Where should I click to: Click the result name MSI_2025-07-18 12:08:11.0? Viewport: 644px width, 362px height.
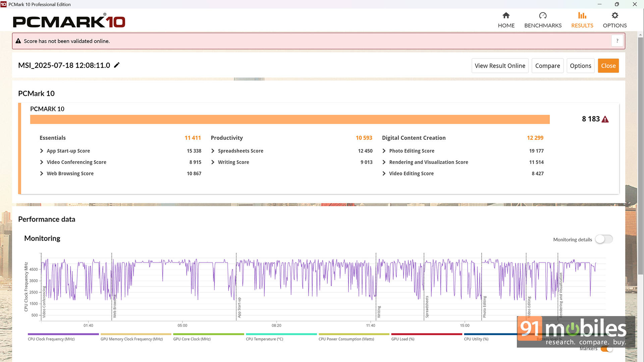click(x=64, y=65)
